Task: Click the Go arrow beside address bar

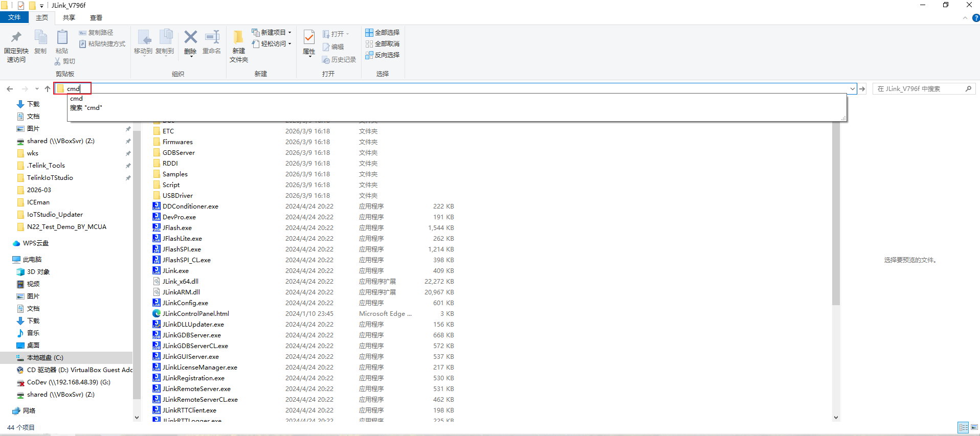Action: pyautogui.click(x=862, y=89)
